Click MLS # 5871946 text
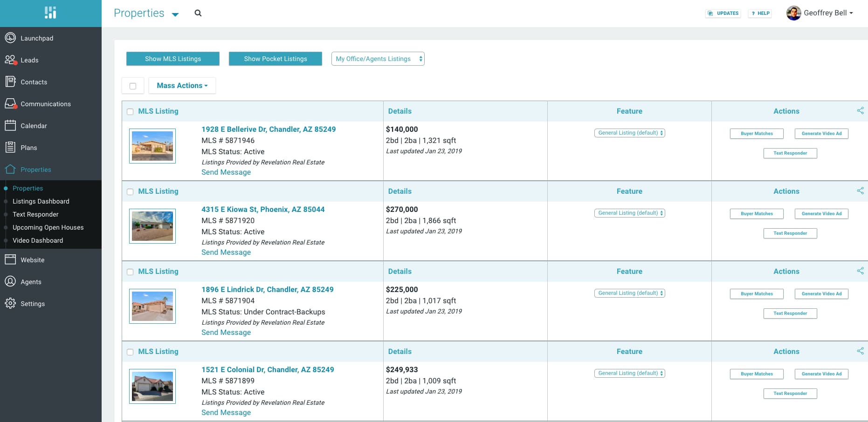868x422 pixels. tap(228, 141)
